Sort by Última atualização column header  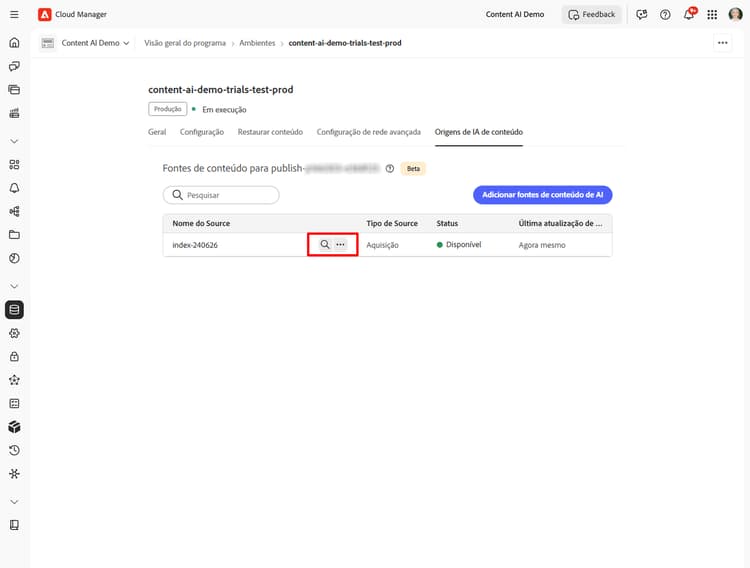coord(560,223)
